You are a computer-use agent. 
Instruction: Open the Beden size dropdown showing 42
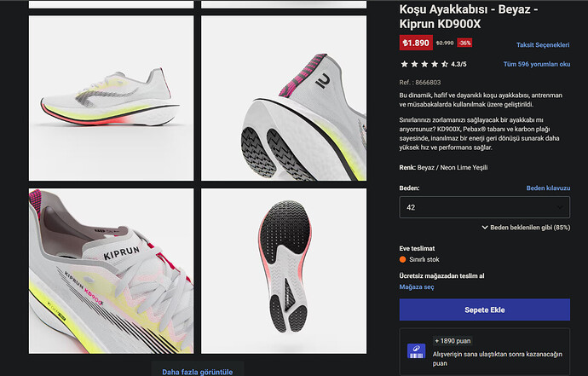click(485, 207)
